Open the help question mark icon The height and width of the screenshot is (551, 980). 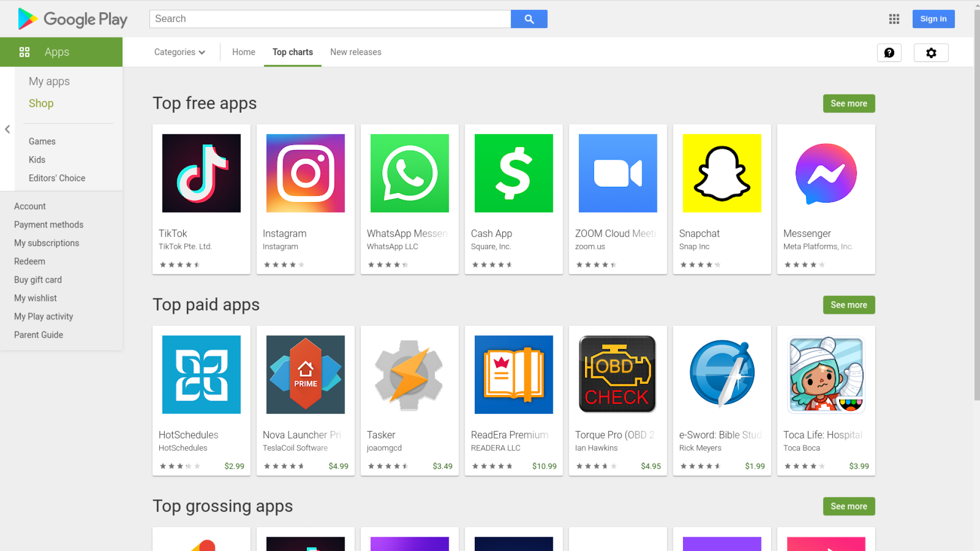click(889, 53)
